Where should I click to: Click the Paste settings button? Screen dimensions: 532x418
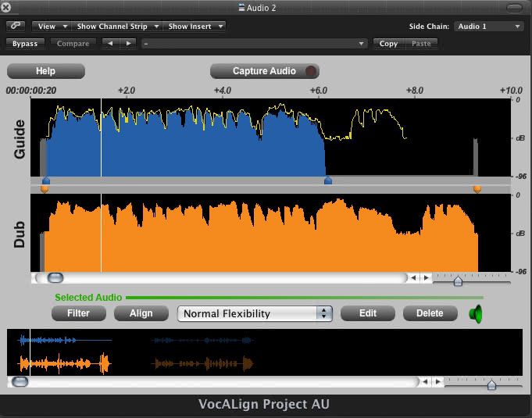421,44
